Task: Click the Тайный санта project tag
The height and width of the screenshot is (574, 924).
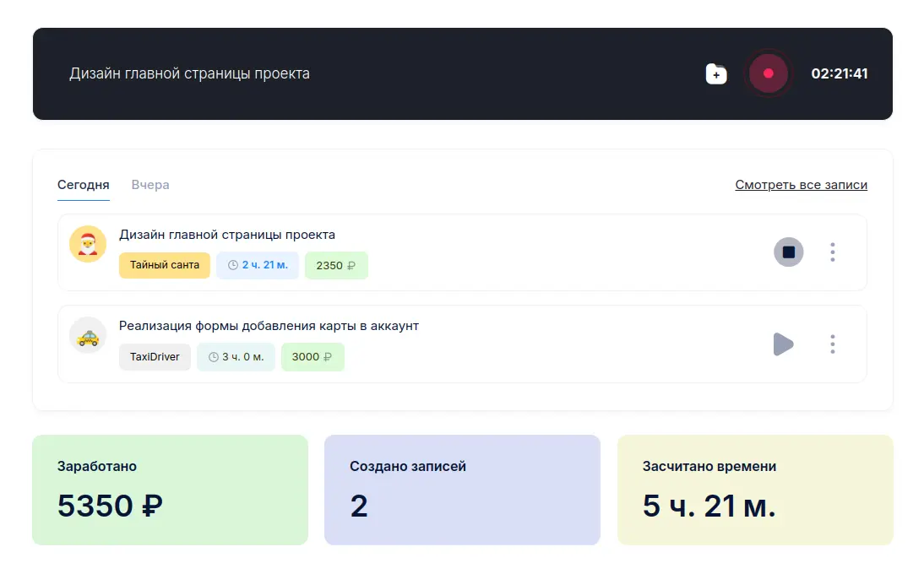Action: click(165, 265)
